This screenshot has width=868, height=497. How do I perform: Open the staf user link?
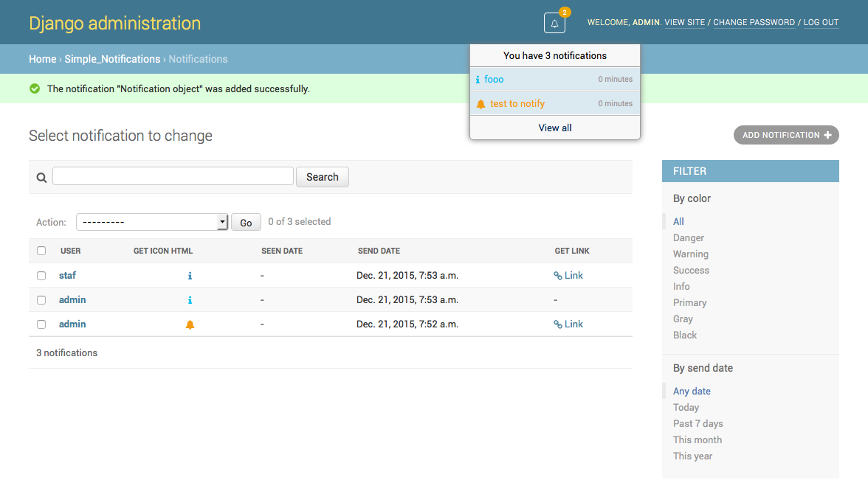(x=68, y=275)
